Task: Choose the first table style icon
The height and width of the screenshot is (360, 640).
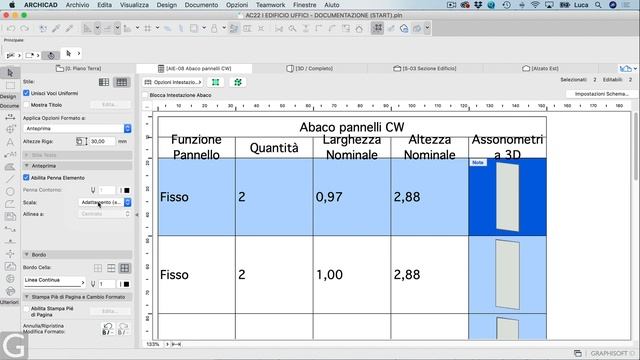Action: pos(104,82)
